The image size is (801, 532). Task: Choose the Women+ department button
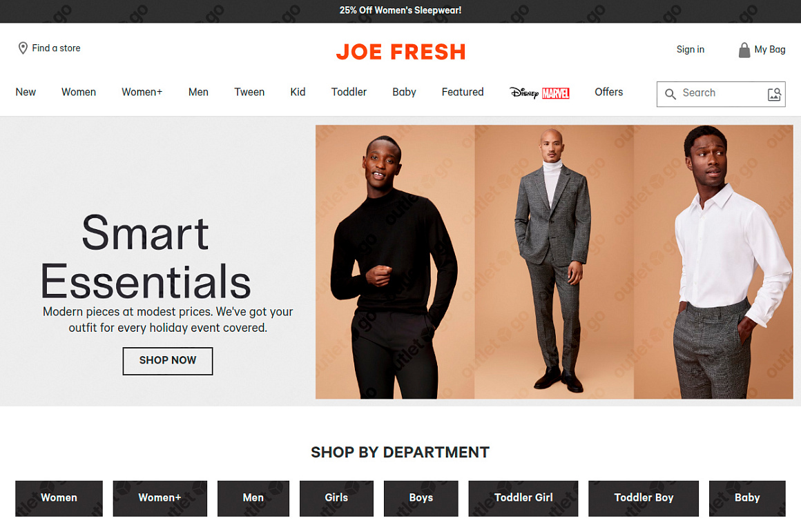point(160,498)
